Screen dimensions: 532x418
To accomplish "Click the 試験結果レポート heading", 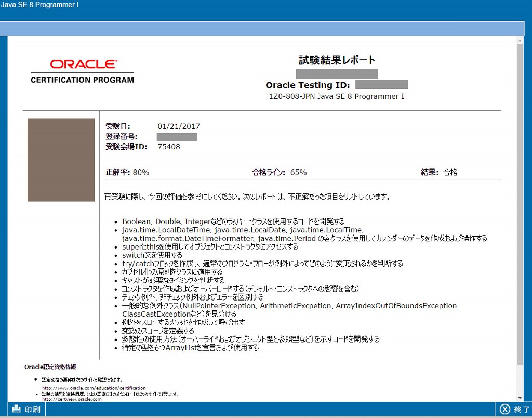I will coord(337,60).
